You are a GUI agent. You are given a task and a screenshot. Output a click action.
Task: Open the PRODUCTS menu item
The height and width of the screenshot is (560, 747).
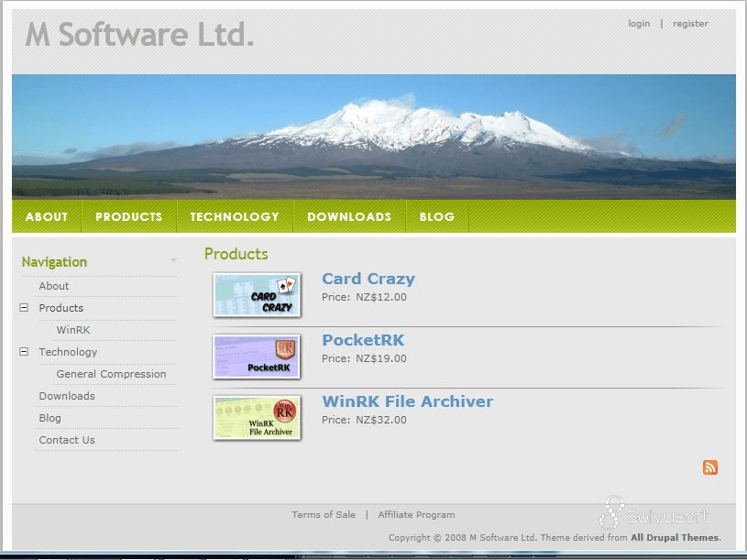[x=127, y=216]
